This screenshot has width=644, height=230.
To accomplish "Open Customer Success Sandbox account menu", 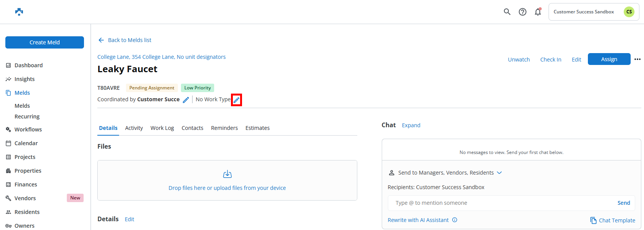I will tap(594, 12).
